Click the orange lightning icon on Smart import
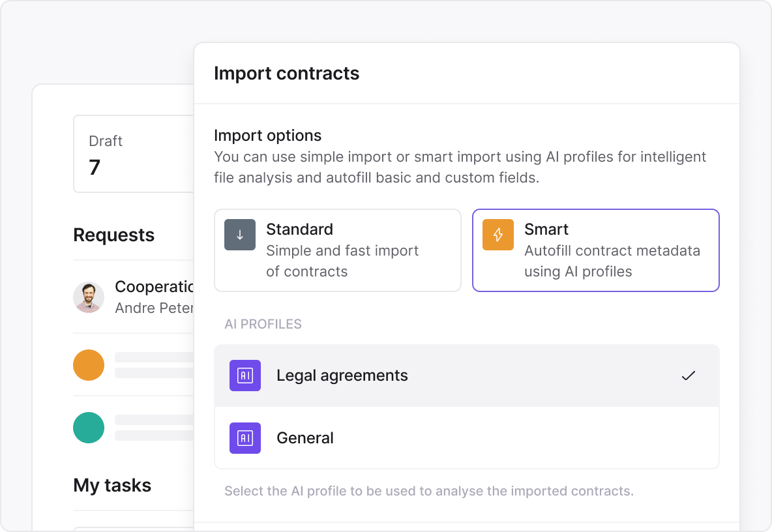 coord(497,234)
